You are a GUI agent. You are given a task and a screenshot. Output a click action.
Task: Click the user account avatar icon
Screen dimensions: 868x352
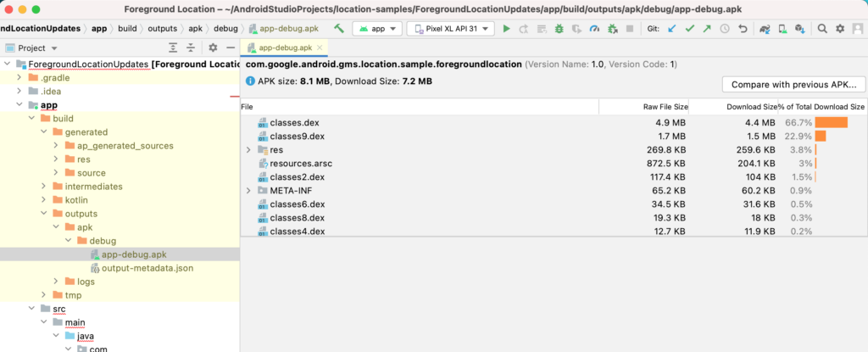coord(859,29)
